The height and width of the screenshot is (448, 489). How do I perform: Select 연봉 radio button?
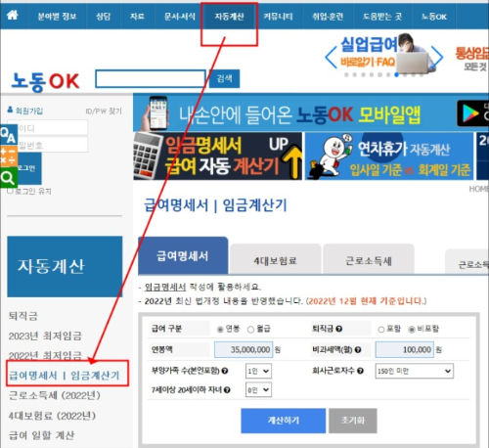click(220, 330)
